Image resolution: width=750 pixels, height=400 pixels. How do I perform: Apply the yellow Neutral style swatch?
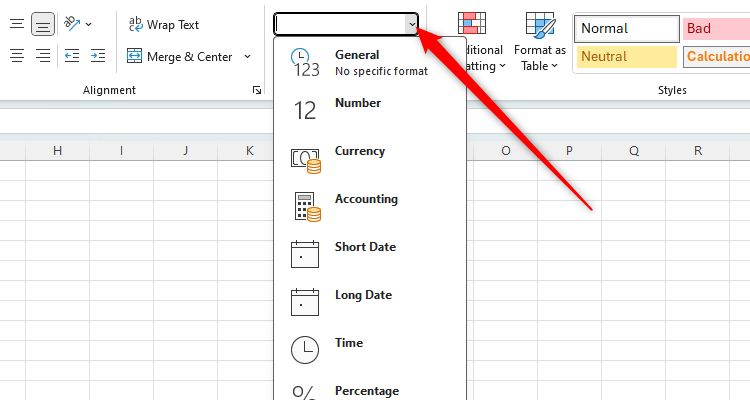627,57
